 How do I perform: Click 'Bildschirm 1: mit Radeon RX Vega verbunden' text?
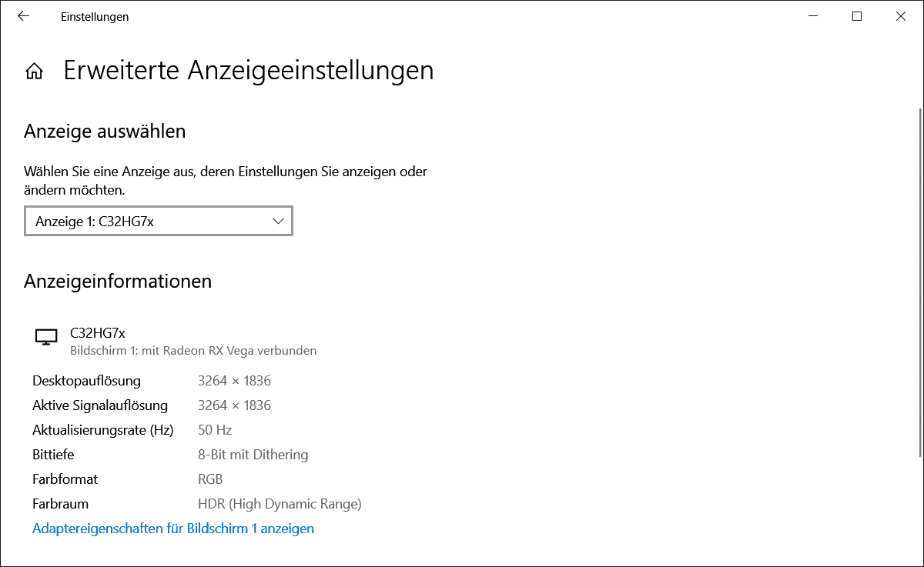(x=193, y=351)
